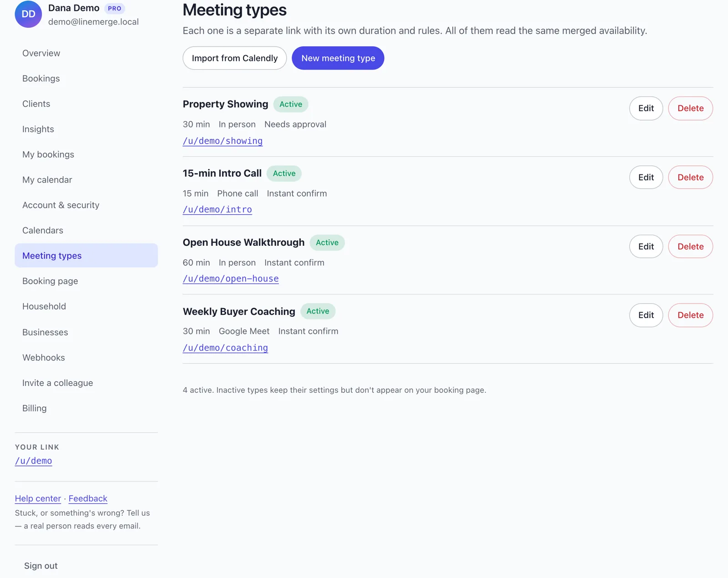
Task: Edit the 15-min Intro Call type
Action: [x=646, y=177]
